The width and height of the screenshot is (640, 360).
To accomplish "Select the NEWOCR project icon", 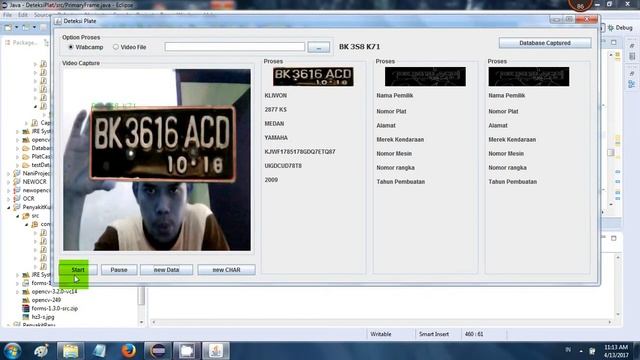I will [x=17, y=182].
